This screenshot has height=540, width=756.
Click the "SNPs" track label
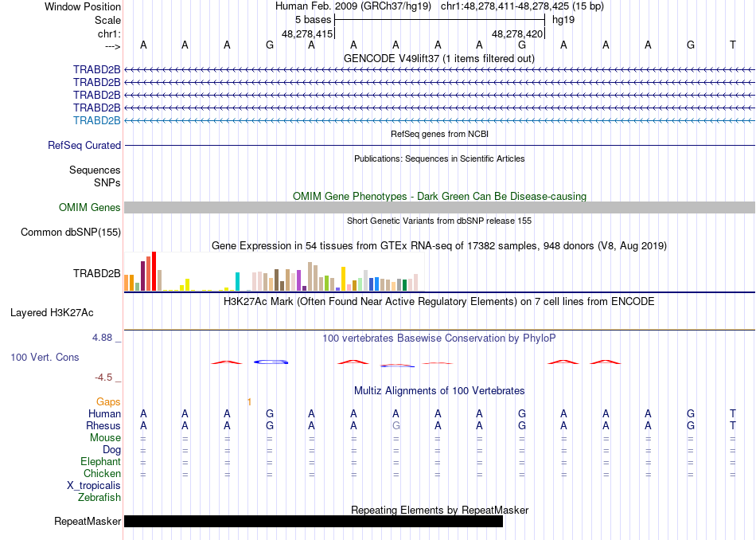(107, 183)
